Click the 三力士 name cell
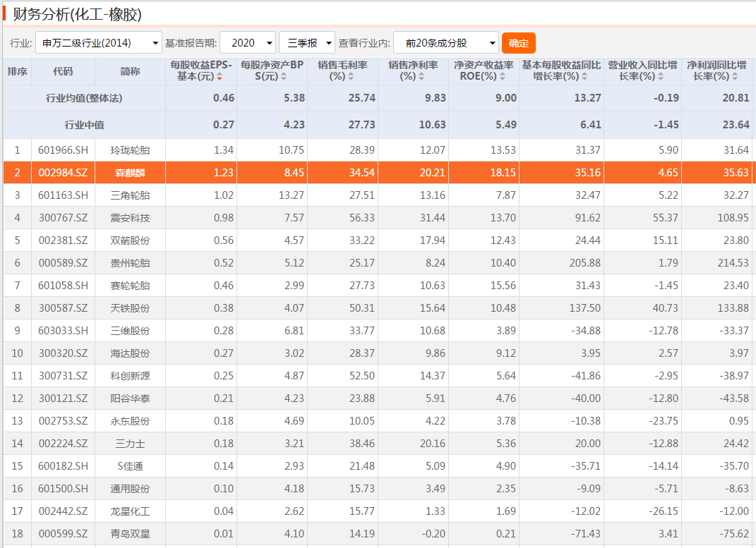Viewport: 756px width, 548px height. tap(130, 444)
